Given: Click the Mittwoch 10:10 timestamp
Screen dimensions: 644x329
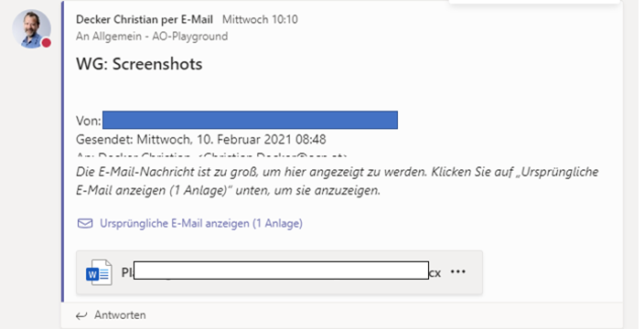Looking at the screenshot, I should (x=260, y=19).
